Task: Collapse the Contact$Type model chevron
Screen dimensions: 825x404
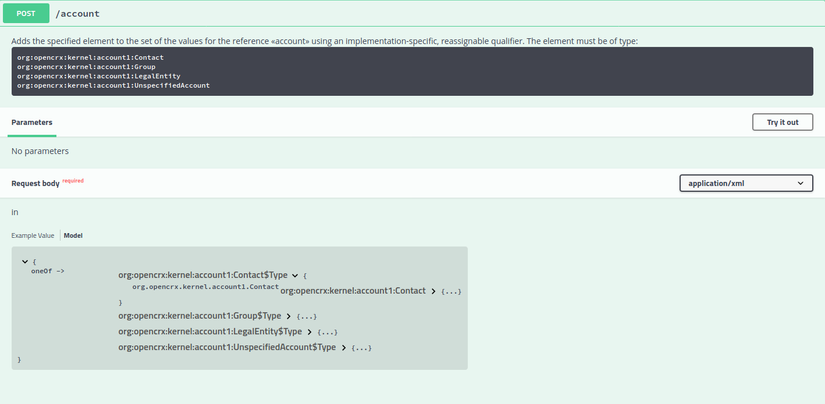Action: (295, 275)
